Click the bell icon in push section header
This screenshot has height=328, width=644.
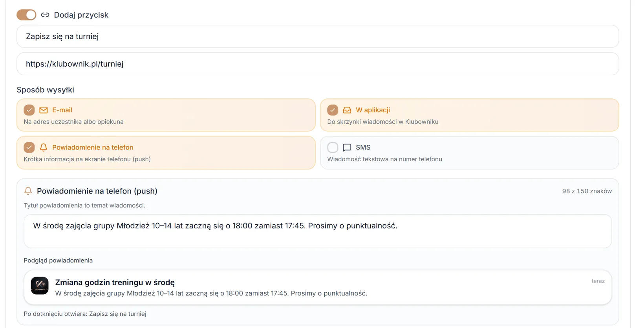click(28, 191)
